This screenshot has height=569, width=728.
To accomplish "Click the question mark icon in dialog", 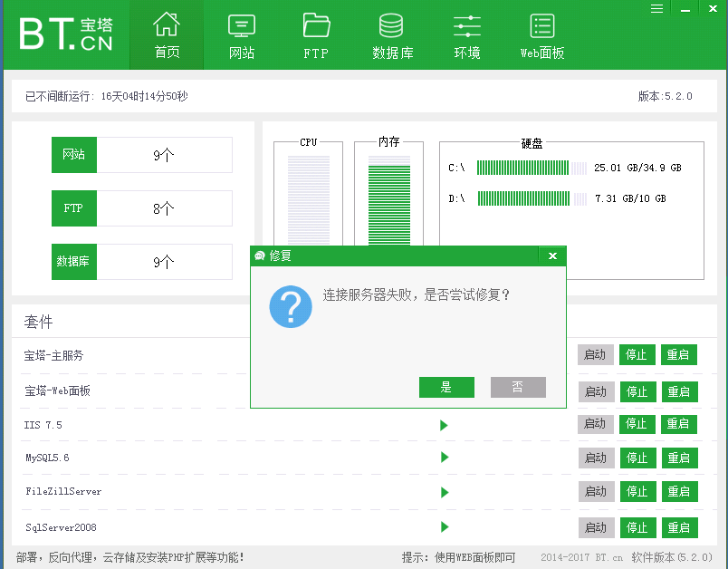I will coord(291,306).
